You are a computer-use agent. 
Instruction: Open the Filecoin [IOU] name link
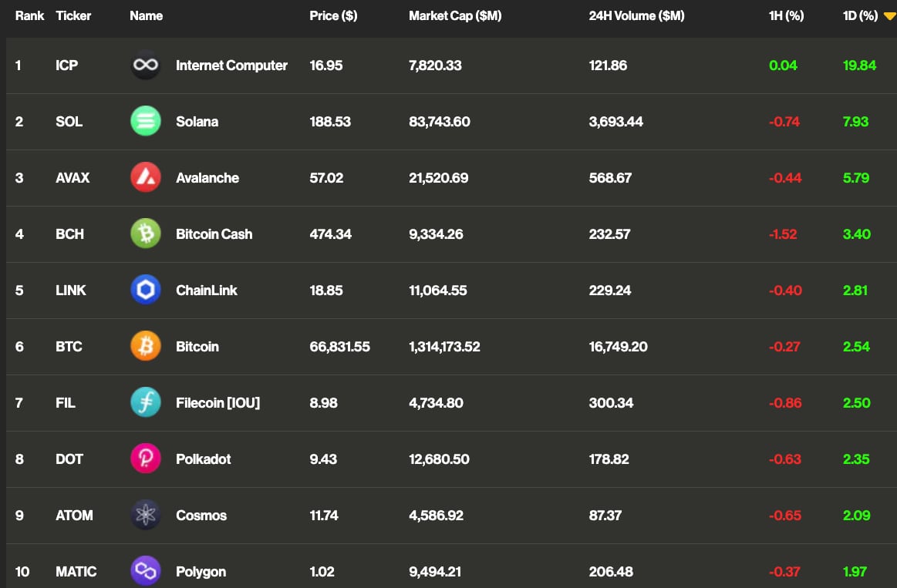[x=218, y=403]
